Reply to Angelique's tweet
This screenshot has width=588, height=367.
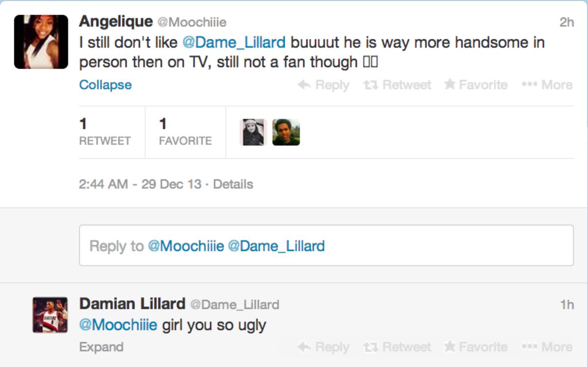click(x=323, y=85)
